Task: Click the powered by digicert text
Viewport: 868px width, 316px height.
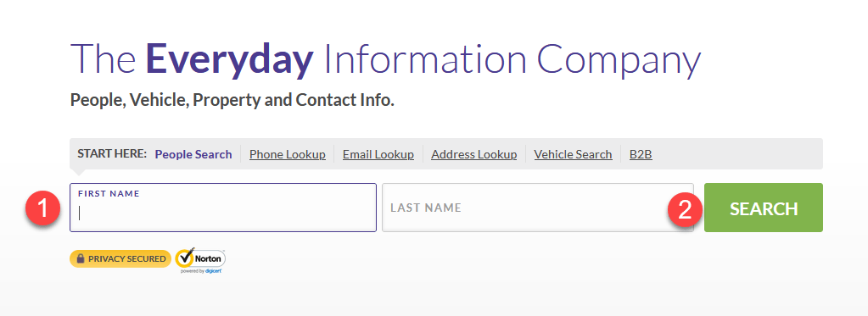Action: tap(201, 271)
